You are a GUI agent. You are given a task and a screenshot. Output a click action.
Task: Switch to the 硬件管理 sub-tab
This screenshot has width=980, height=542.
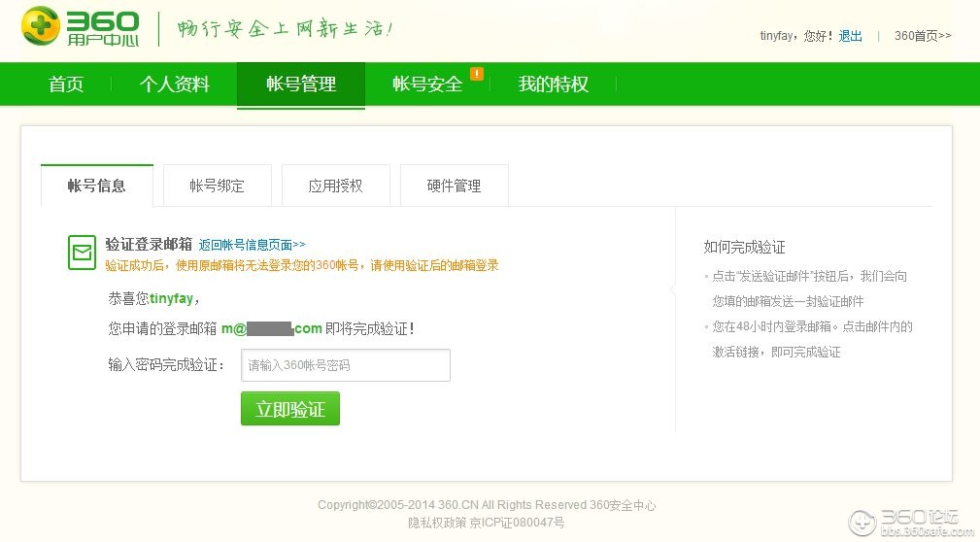[x=455, y=186]
